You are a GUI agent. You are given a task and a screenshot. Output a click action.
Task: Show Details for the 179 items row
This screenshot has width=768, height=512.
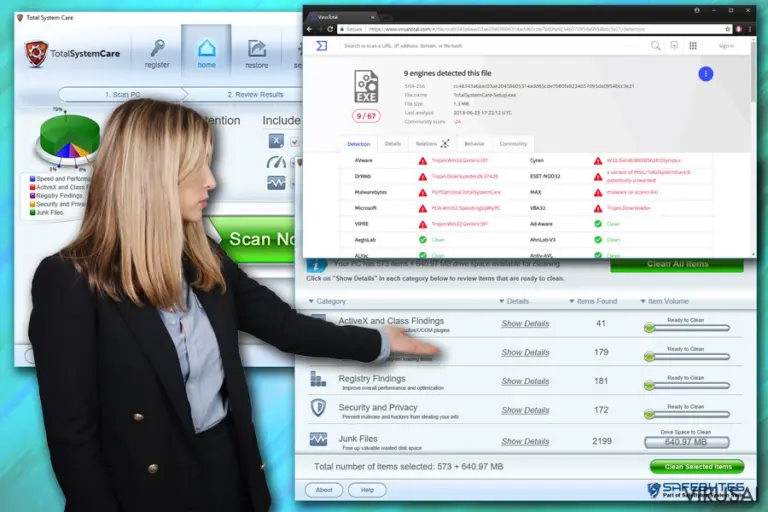[525, 352]
